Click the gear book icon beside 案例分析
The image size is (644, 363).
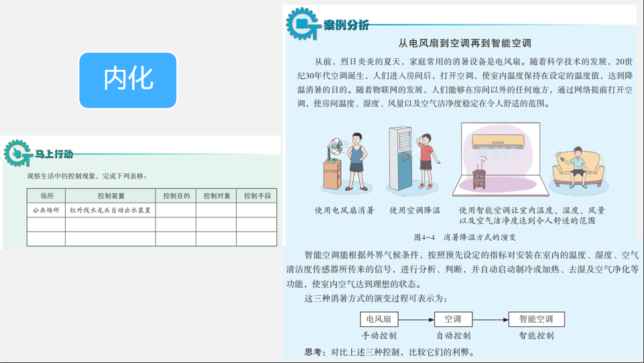point(302,25)
